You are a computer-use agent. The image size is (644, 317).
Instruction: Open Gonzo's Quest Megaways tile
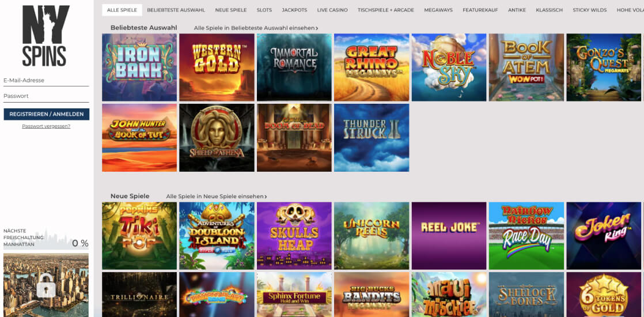tap(604, 67)
